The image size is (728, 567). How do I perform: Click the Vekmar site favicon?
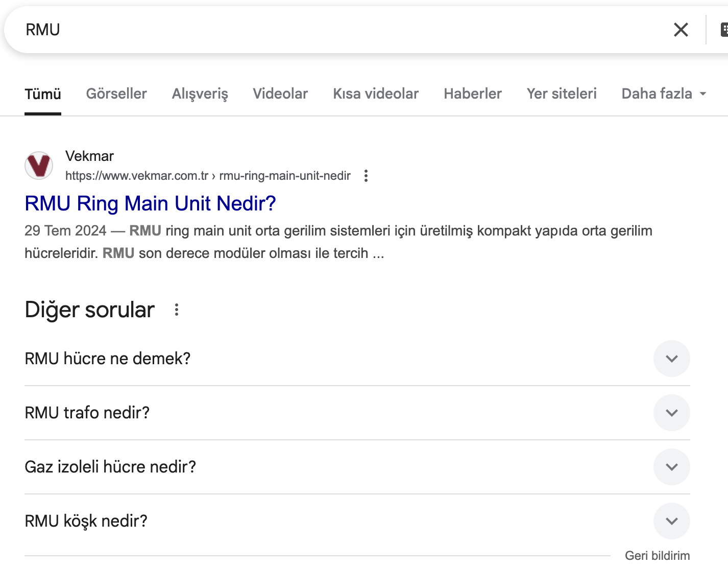[39, 166]
